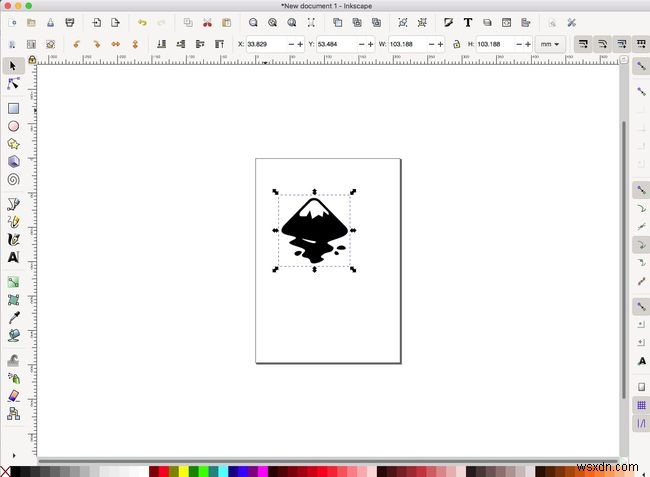Toggle the enable snapping button
Viewport: 650px width, 477px height.
(641, 66)
